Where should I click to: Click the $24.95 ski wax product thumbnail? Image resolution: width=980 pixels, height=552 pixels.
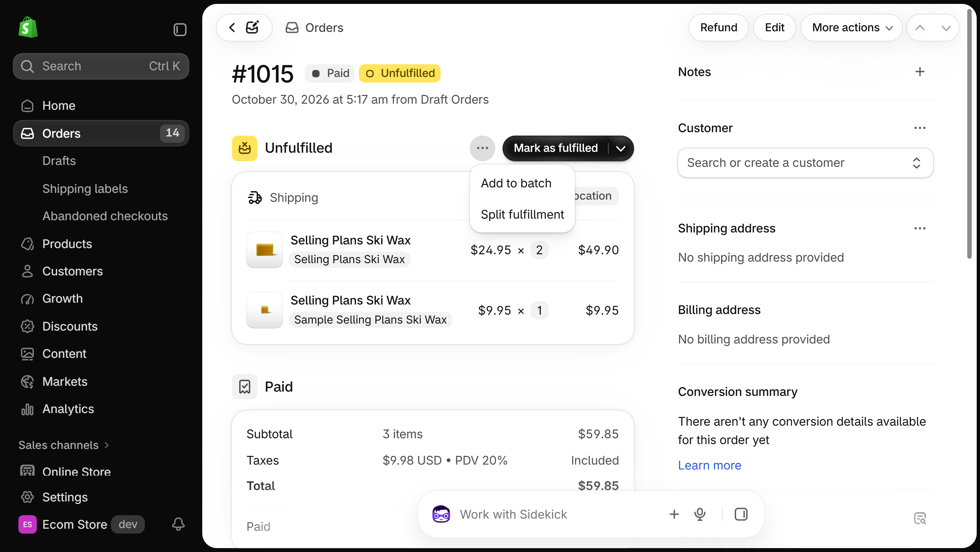[x=264, y=250]
